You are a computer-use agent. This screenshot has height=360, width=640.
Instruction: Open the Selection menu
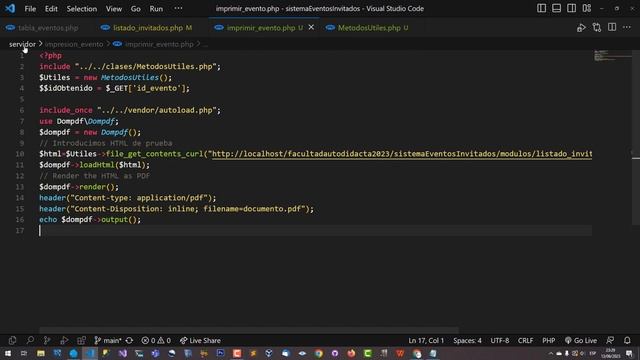pos(82,9)
